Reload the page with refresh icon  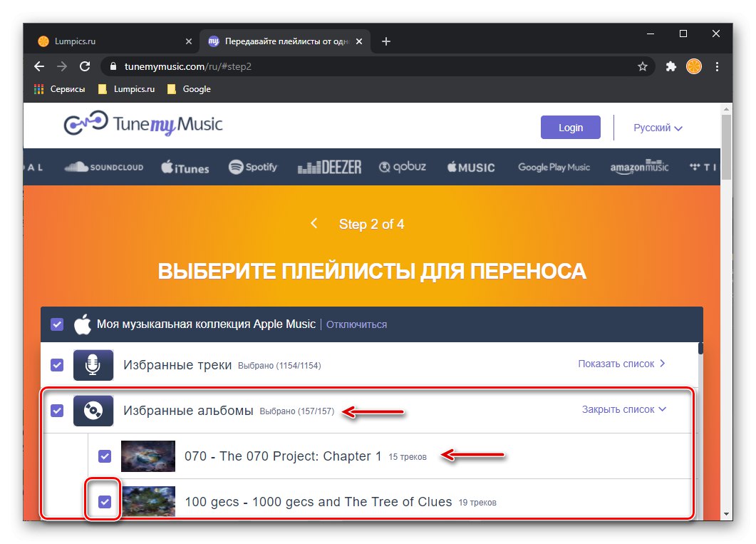tap(85, 66)
